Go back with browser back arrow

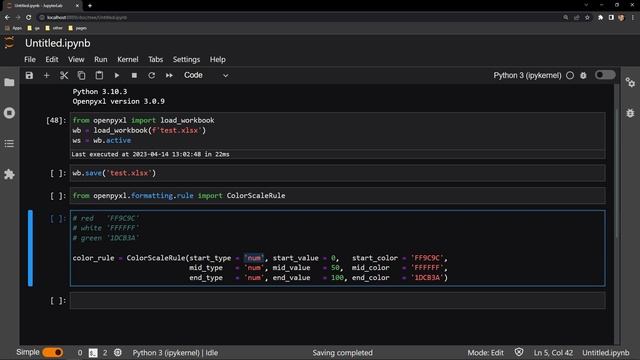pos(7,18)
